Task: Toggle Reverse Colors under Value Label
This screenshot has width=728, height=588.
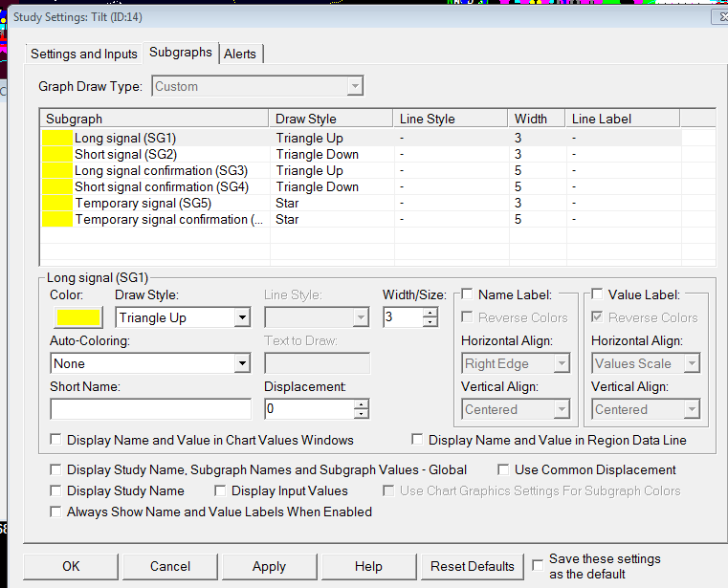Action: [597, 317]
